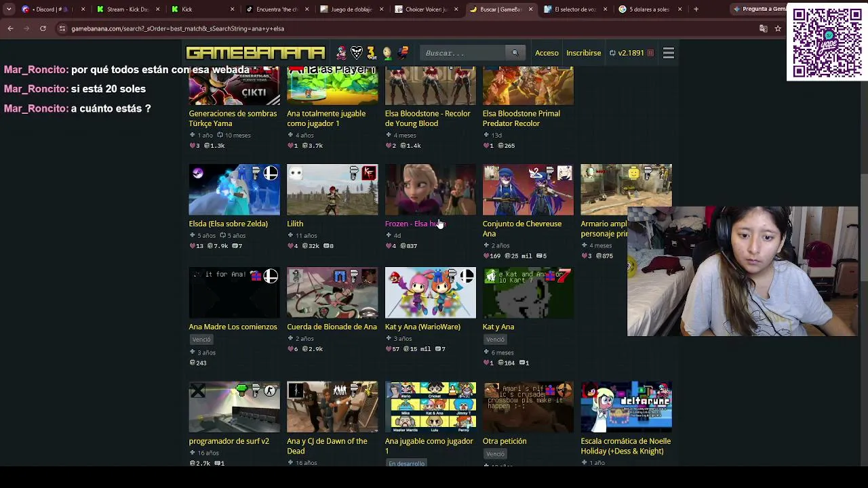Open the Ana jugable como jugador 1 thumbnail
The width and height of the screenshot is (868, 488).
(430, 407)
